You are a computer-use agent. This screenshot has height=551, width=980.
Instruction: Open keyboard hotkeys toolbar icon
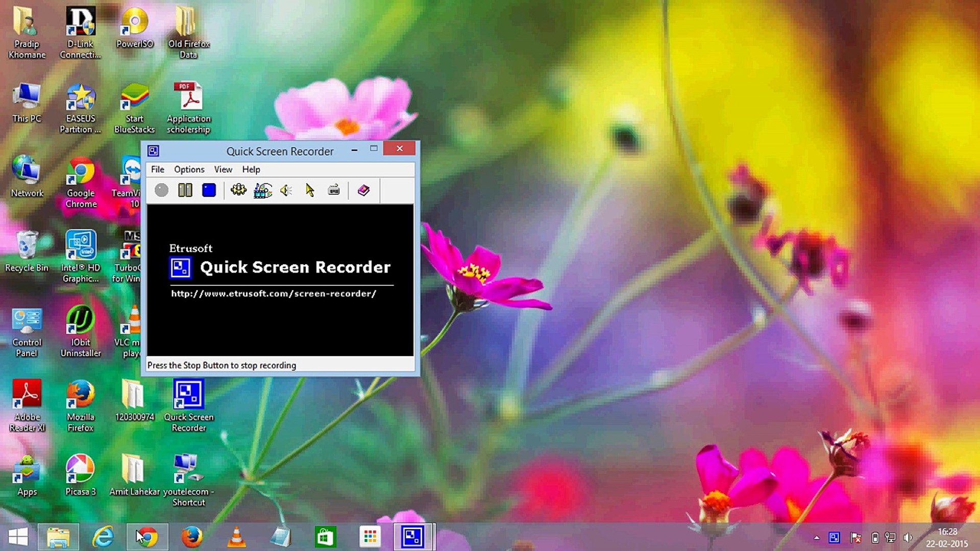[x=334, y=190]
